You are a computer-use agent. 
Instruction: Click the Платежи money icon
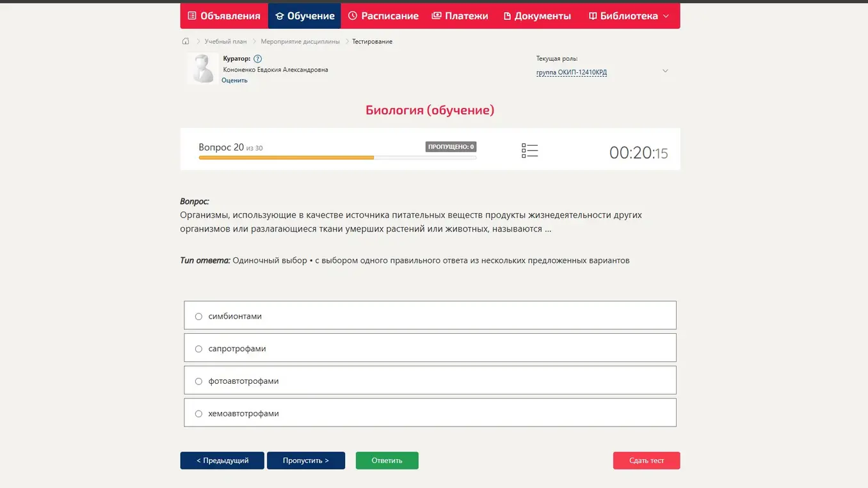click(437, 16)
